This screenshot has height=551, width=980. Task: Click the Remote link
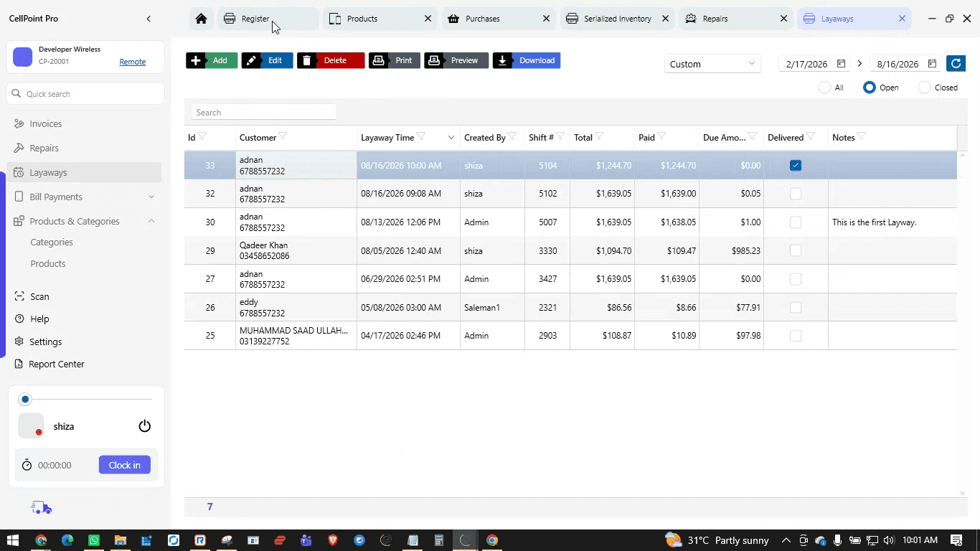(x=133, y=62)
